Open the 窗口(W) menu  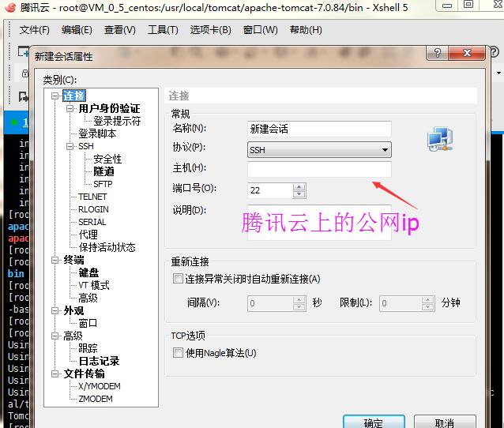click(x=261, y=30)
